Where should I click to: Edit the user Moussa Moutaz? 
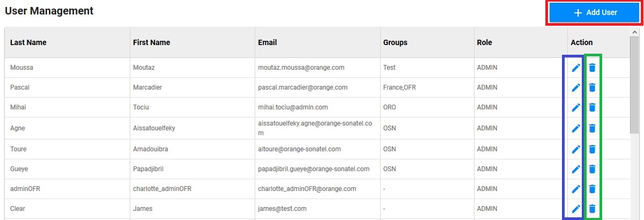[576, 68]
